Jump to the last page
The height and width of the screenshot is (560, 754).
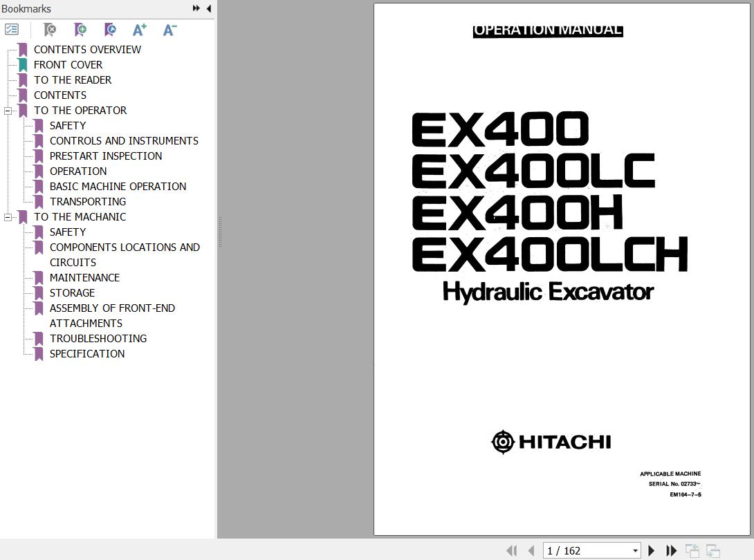(x=671, y=550)
